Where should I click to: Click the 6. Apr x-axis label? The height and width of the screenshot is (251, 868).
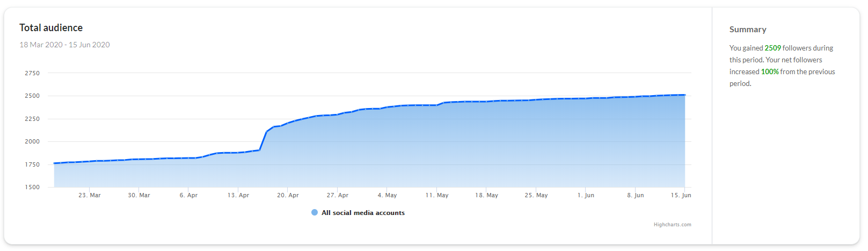(188, 195)
